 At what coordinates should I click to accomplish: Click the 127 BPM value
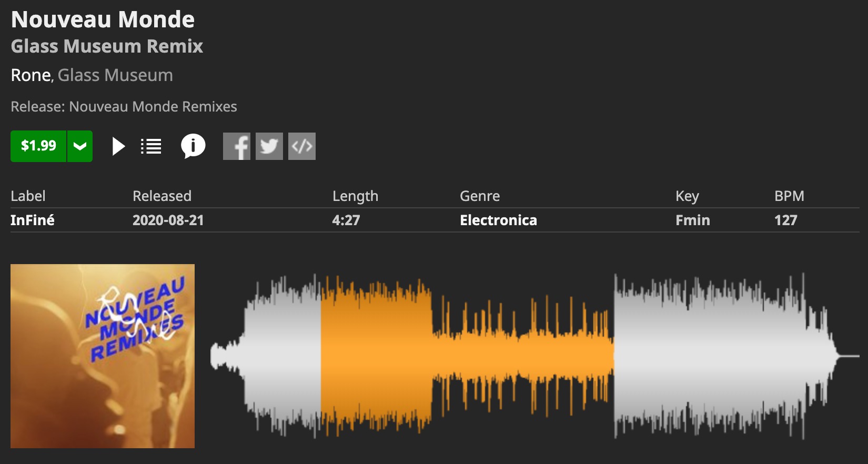(786, 220)
